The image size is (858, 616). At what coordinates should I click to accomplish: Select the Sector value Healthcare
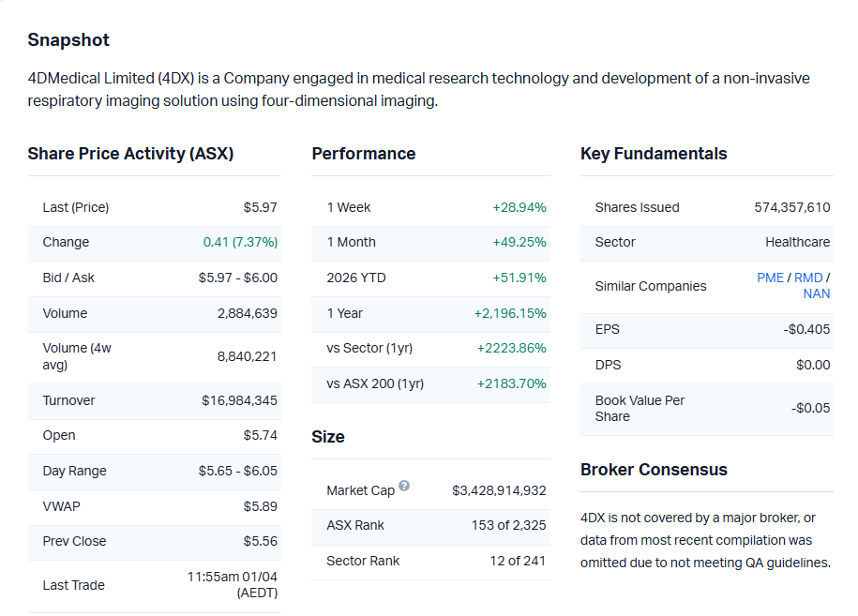[797, 242]
